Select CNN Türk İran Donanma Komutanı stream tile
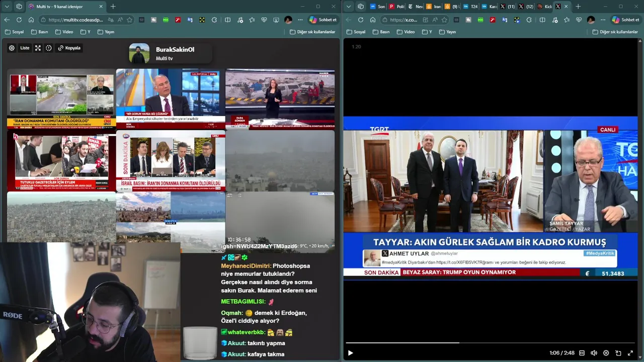Image resolution: width=644 pixels, height=362 pixels. pos(61,99)
